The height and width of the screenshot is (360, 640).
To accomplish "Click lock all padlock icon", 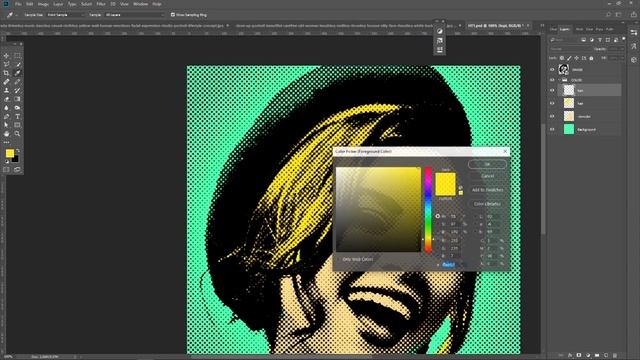I will [591, 58].
